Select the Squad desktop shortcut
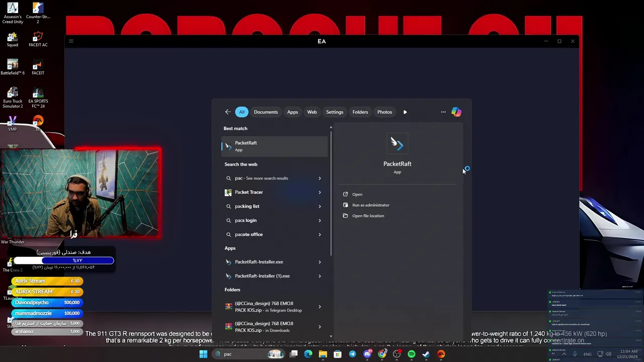The height and width of the screenshot is (362, 644). [x=13, y=39]
